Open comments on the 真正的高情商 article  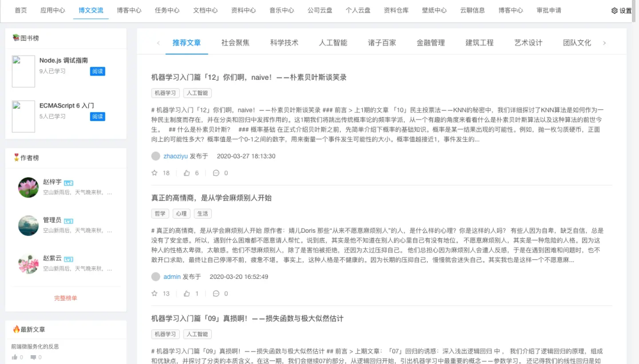click(216, 294)
